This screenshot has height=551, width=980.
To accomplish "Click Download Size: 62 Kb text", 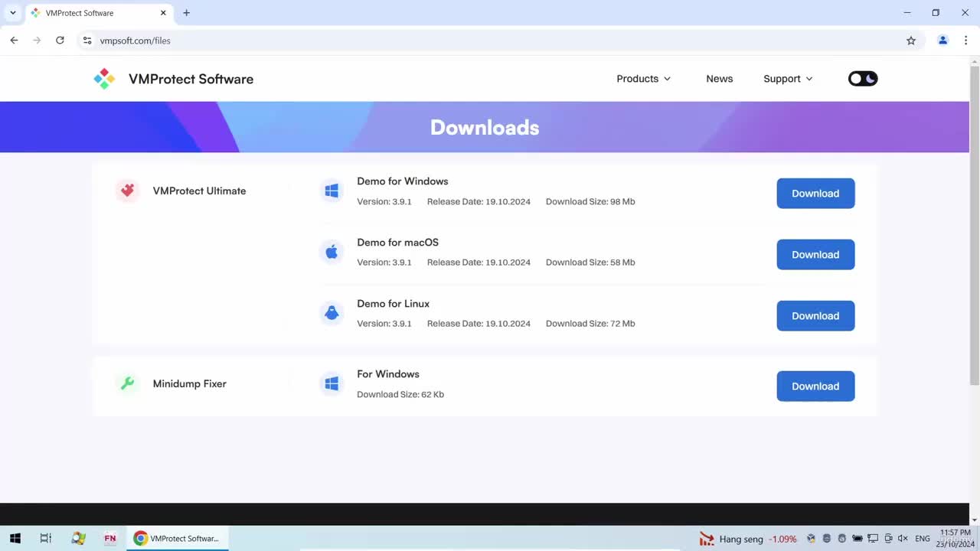I will pyautogui.click(x=400, y=395).
